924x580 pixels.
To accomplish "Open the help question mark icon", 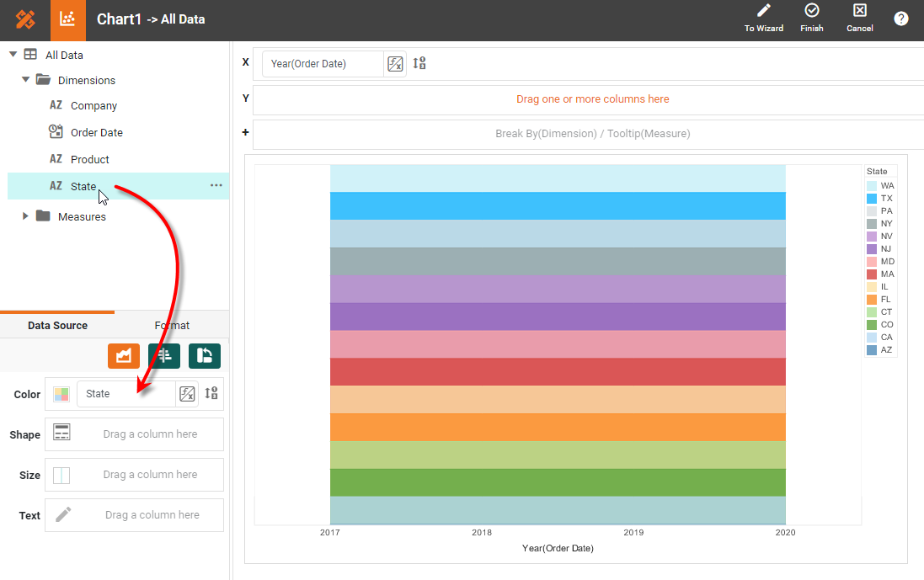I will 900,19.
